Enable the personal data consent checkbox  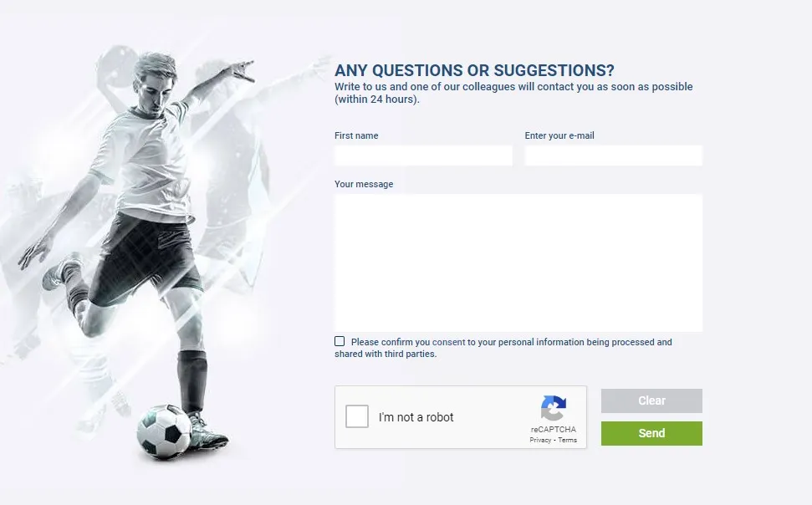coord(340,340)
